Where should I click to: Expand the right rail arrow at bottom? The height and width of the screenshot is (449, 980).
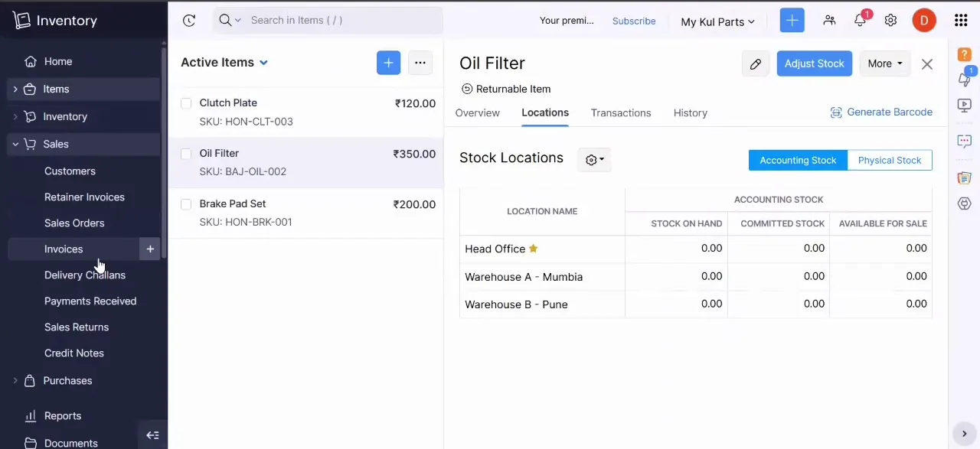965,434
